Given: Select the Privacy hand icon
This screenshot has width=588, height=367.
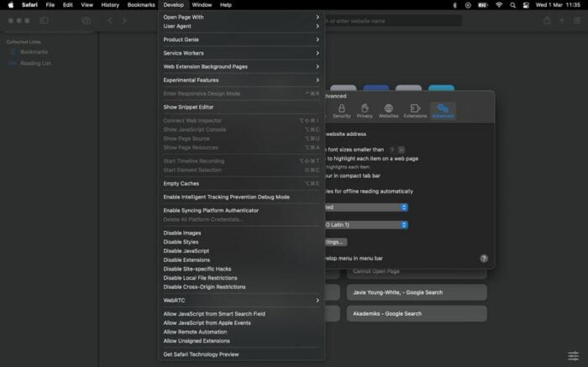Looking at the screenshot, I should click(365, 111).
